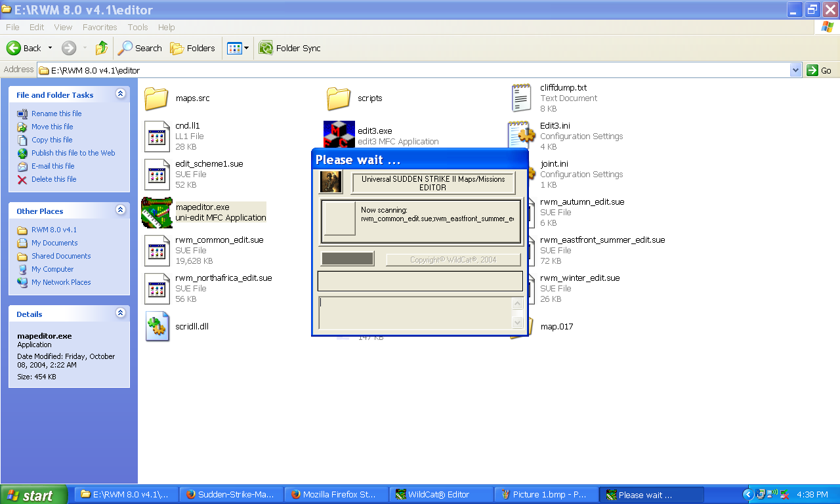
Task: Open Shared Documents link
Action: tap(61, 256)
